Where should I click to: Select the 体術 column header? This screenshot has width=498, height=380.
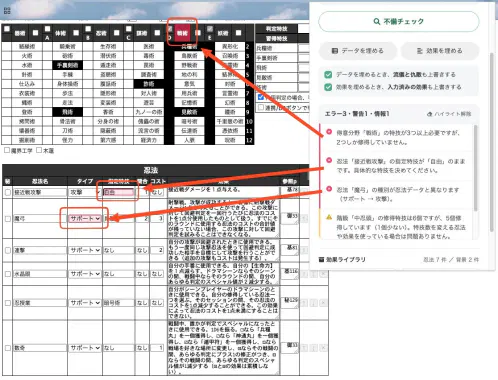60,33
